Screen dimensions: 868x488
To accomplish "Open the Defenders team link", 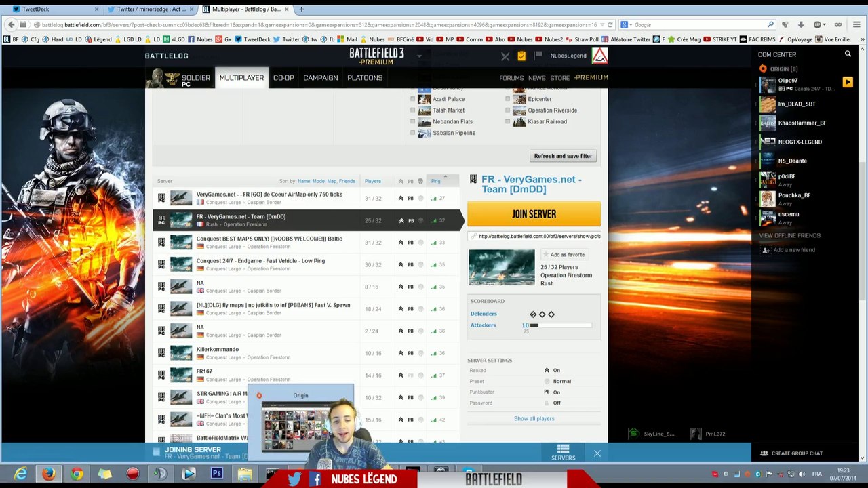I will tap(484, 314).
